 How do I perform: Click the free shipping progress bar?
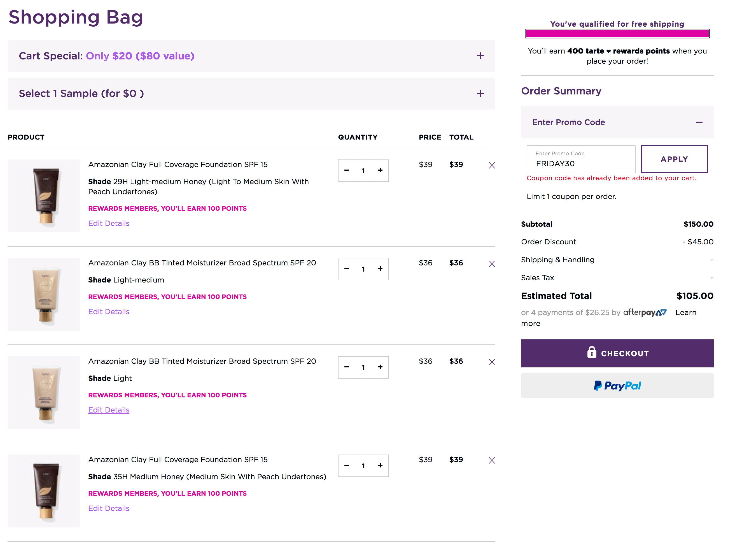617,34
